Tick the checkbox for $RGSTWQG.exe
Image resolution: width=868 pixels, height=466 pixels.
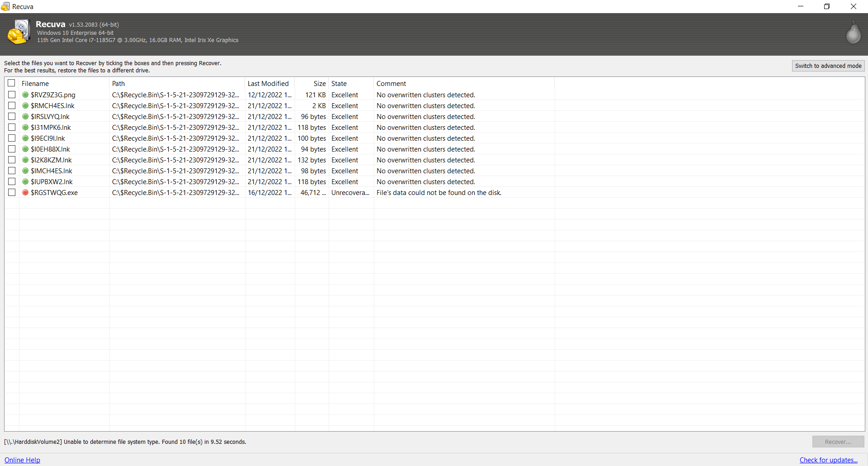tap(12, 192)
